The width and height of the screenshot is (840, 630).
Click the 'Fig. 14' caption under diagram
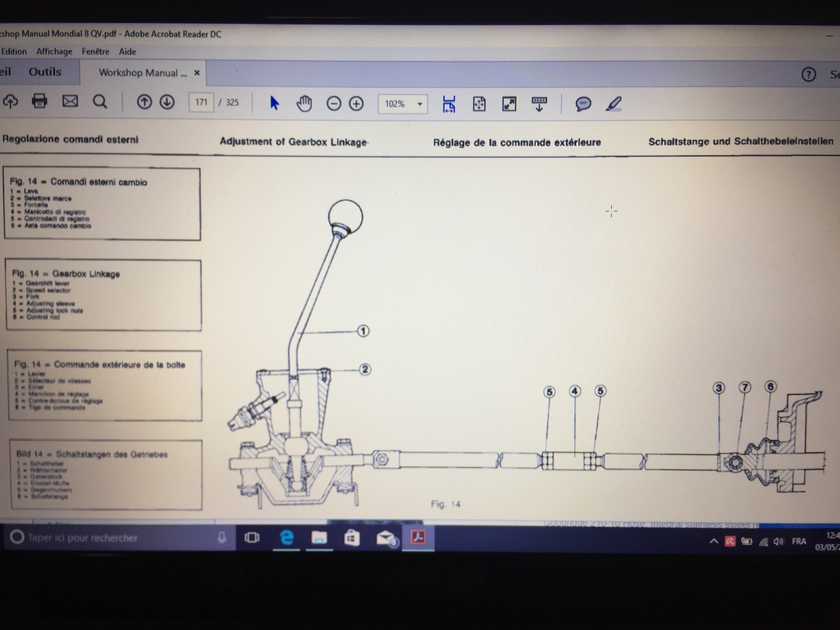coord(445,504)
